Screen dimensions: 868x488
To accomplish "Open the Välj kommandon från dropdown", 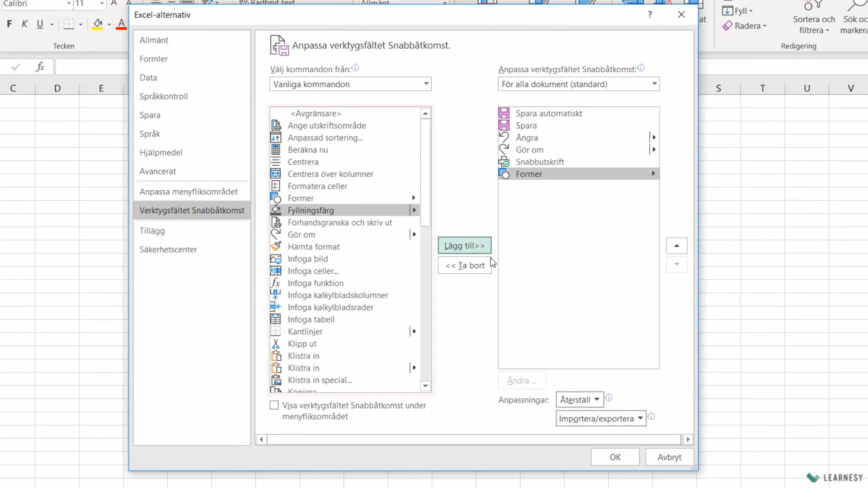I will [350, 84].
